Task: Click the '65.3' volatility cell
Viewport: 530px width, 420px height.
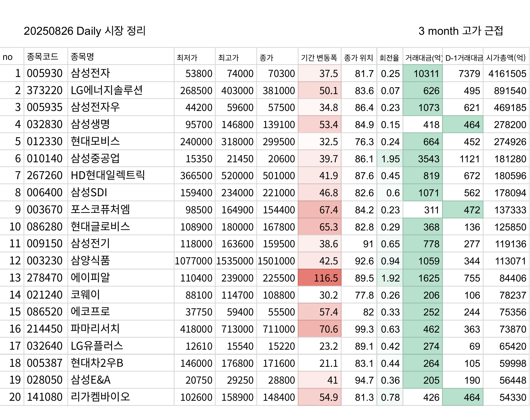Action: point(320,227)
